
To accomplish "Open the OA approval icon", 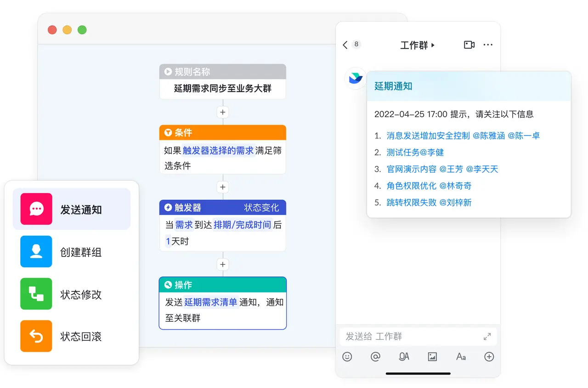I will coord(404,356).
